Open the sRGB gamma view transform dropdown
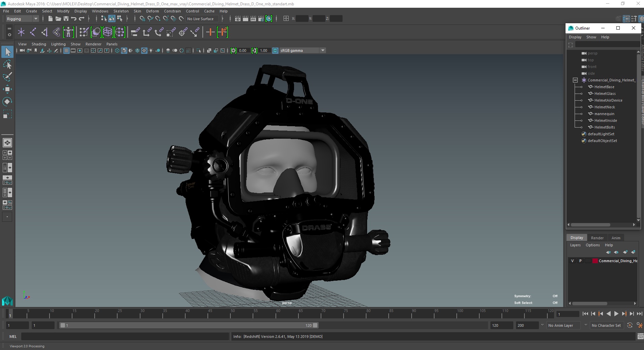Image resolution: width=644 pixels, height=350 pixels. (302, 50)
